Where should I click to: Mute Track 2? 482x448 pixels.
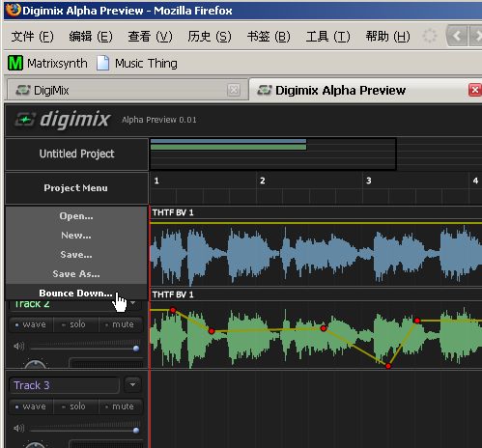point(121,324)
